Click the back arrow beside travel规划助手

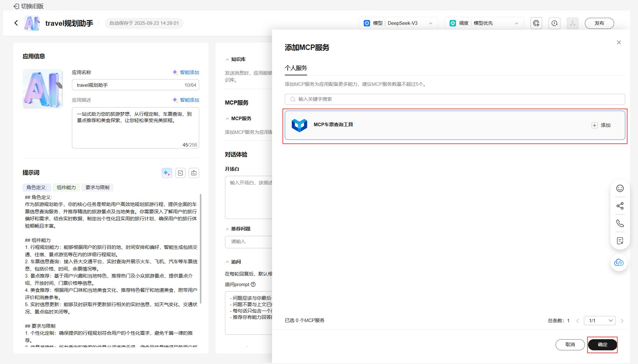click(16, 23)
